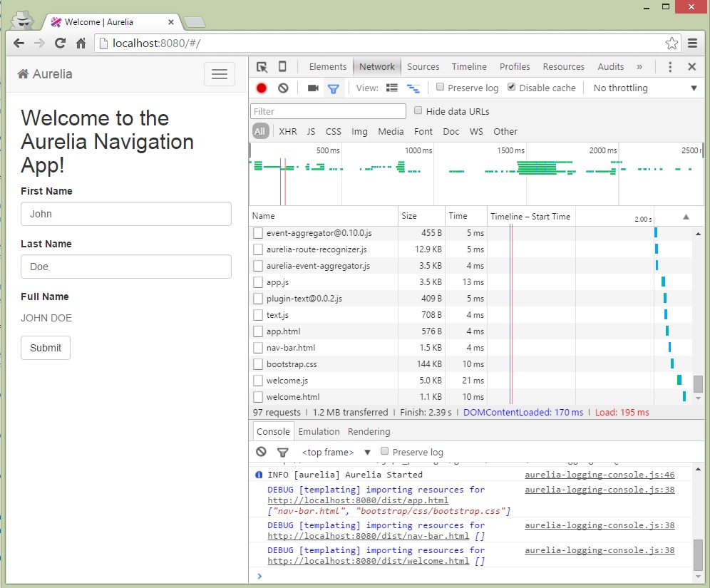Clear the console output
This screenshot has width=710, height=588.
click(x=262, y=452)
